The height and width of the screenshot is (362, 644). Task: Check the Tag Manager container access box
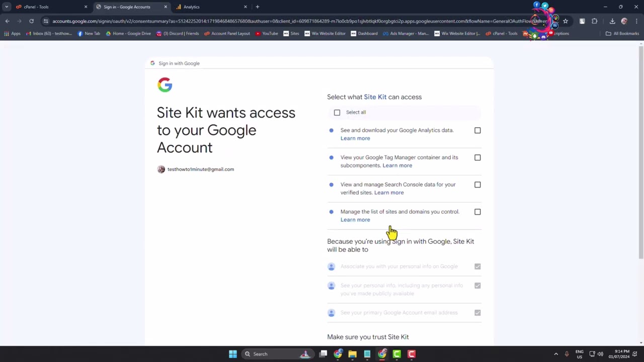477,158
